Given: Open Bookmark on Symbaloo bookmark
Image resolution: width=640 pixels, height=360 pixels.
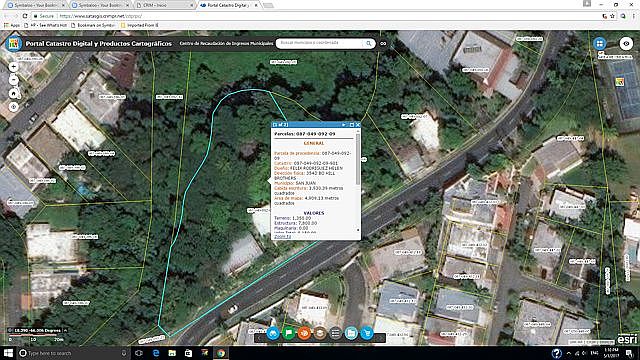Looking at the screenshot, I should pos(93,25).
